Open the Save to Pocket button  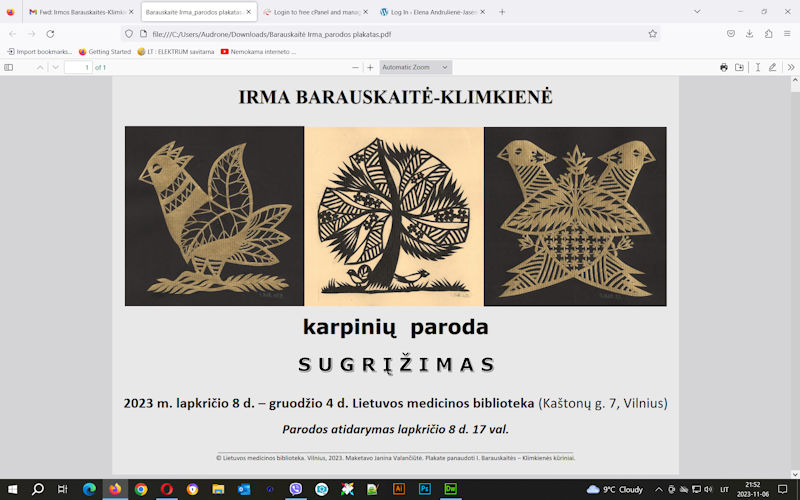(x=731, y=34)
